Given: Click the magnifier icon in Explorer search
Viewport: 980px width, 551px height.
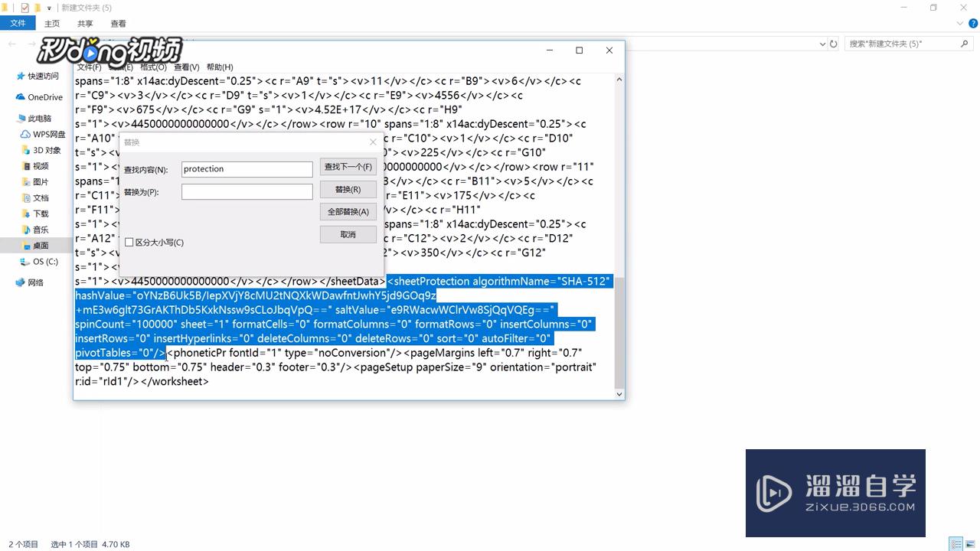Looking at the screenshot, I should [x=965, y=44].
